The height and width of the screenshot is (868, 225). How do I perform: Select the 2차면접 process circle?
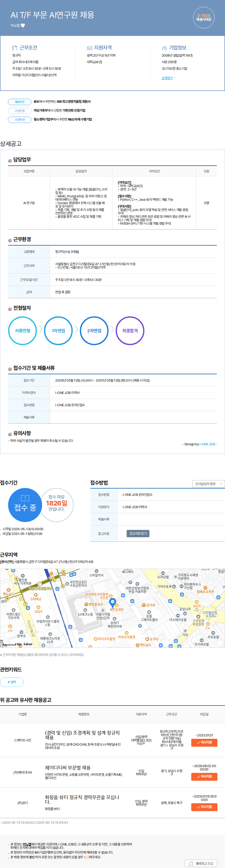click(x=94, y=330)
